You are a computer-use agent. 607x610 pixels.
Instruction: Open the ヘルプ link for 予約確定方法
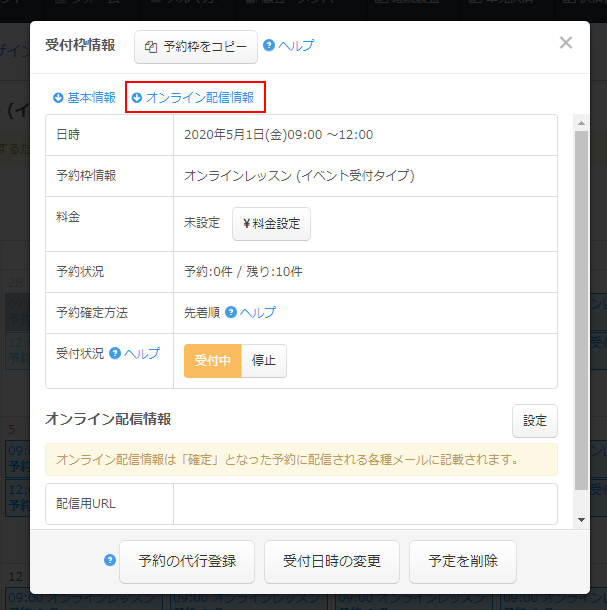coord(258,313)
